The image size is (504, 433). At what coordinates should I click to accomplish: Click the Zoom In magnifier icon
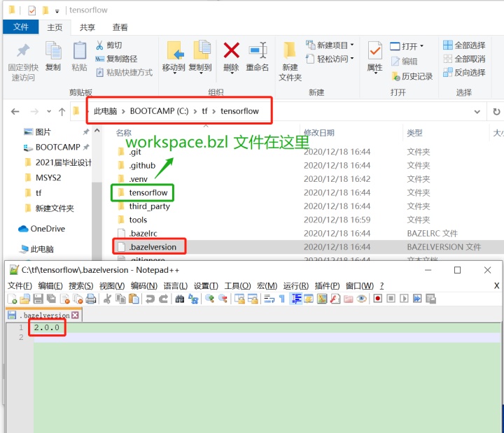209,299
